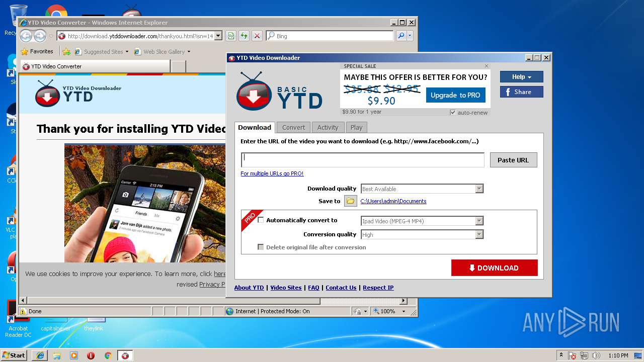Launch Windows Media Player from taskbar
This screenshot has width=644, height=362.
(74, 355)
